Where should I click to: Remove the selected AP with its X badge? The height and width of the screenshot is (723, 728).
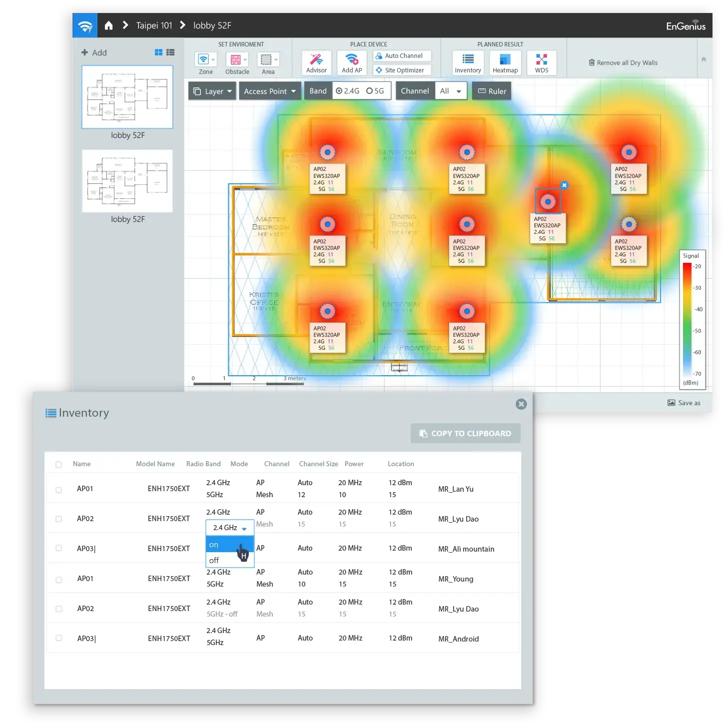pyautogui.click(x=564, y=185)
